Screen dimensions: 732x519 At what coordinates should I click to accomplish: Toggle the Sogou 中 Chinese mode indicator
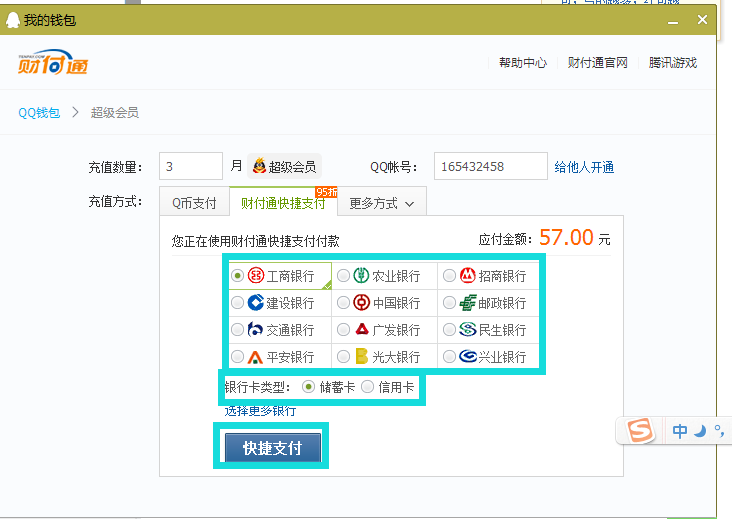680,431
